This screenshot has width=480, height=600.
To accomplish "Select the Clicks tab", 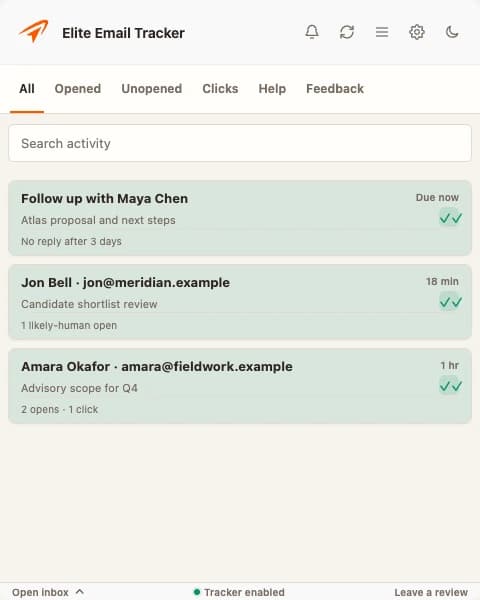I will point(220,89).
